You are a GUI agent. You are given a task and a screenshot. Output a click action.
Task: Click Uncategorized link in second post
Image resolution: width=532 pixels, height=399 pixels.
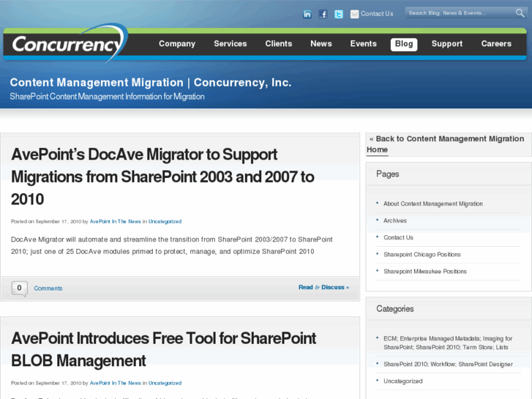click(165, 383)
